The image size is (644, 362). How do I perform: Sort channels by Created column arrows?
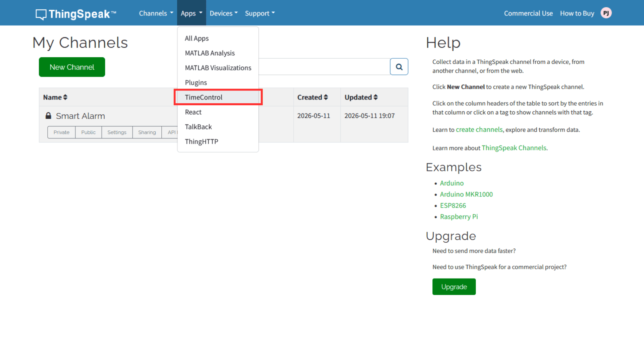[x=326, y=97]
